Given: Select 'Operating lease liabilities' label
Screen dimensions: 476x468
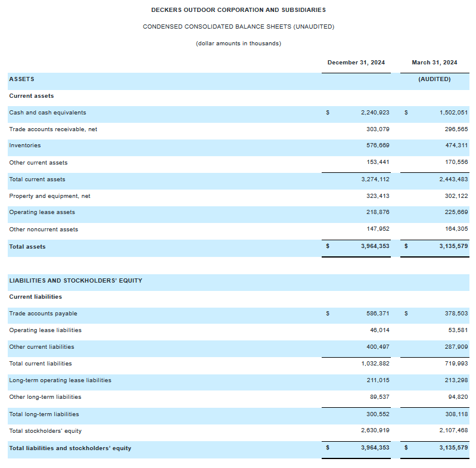Looking at the screenshot, I should tap(45, 330).
